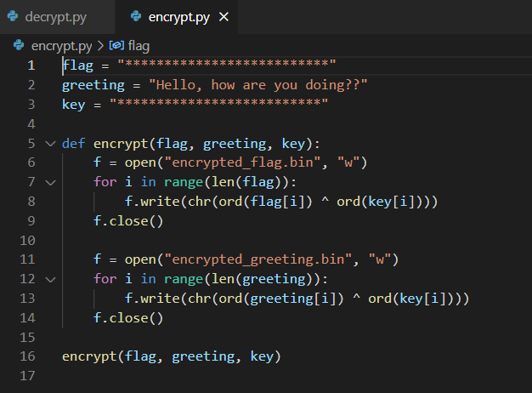Click the "Hello, how are you doing??" string

(258, 85)
